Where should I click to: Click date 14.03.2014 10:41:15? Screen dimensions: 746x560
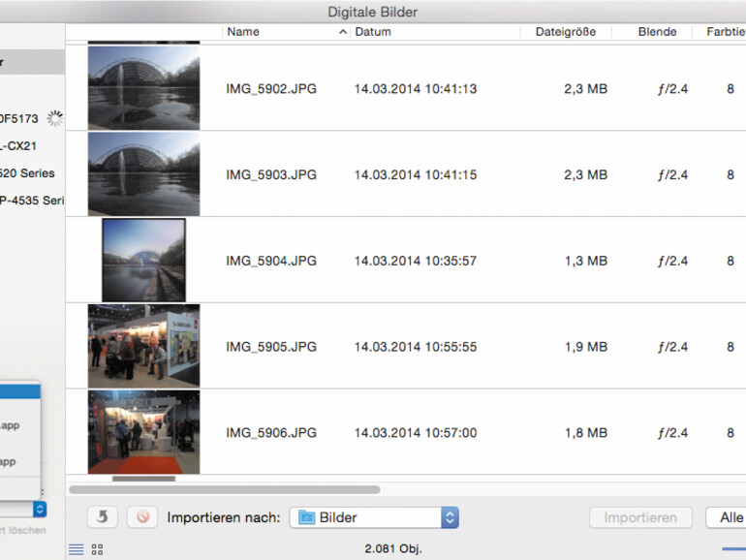pos(416,175)
